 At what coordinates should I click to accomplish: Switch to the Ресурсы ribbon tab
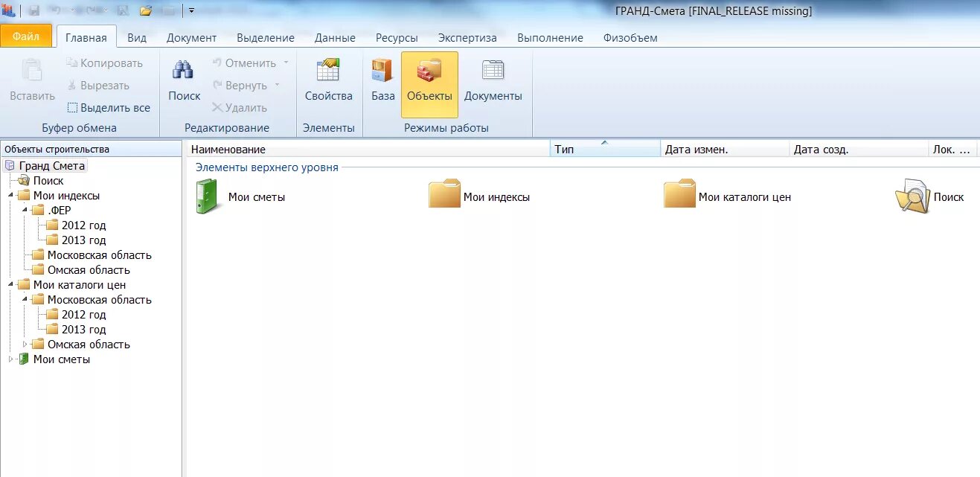pos(397,37)
